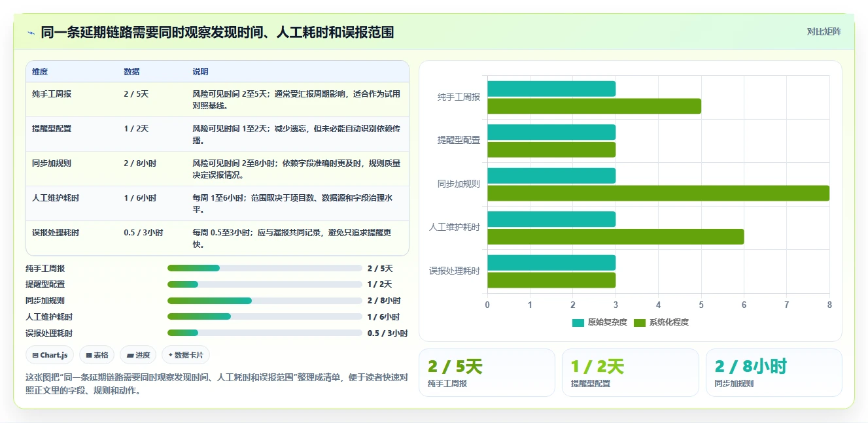This screenshot has height=423, width=868.
Task: Click the main title about 同一条延期链路
Action: coord(217,32)
